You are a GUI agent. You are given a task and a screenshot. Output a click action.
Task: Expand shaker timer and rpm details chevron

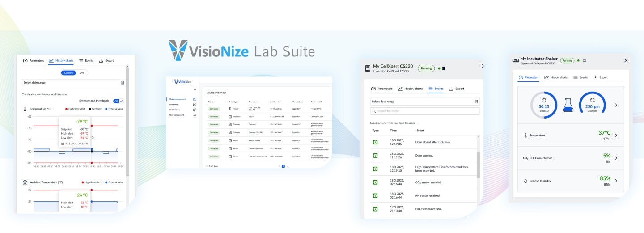coord(616,105)
